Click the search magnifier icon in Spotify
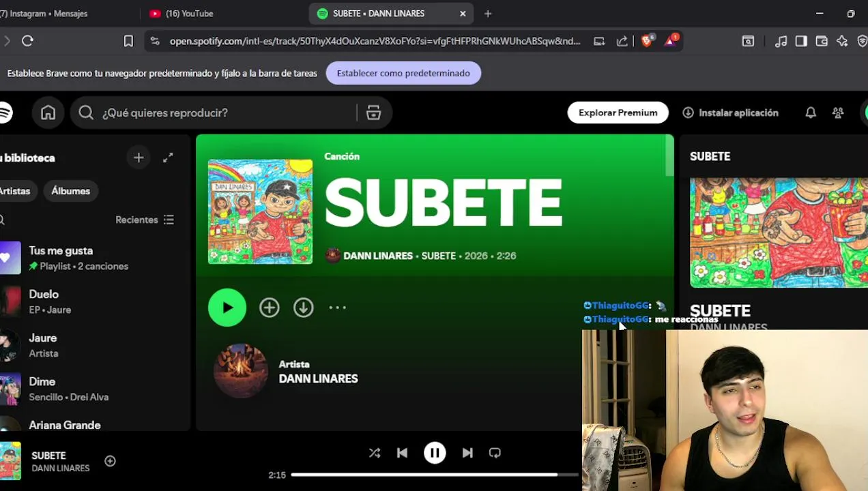Viewport: 868px width, 491px height. click(86, 113)
